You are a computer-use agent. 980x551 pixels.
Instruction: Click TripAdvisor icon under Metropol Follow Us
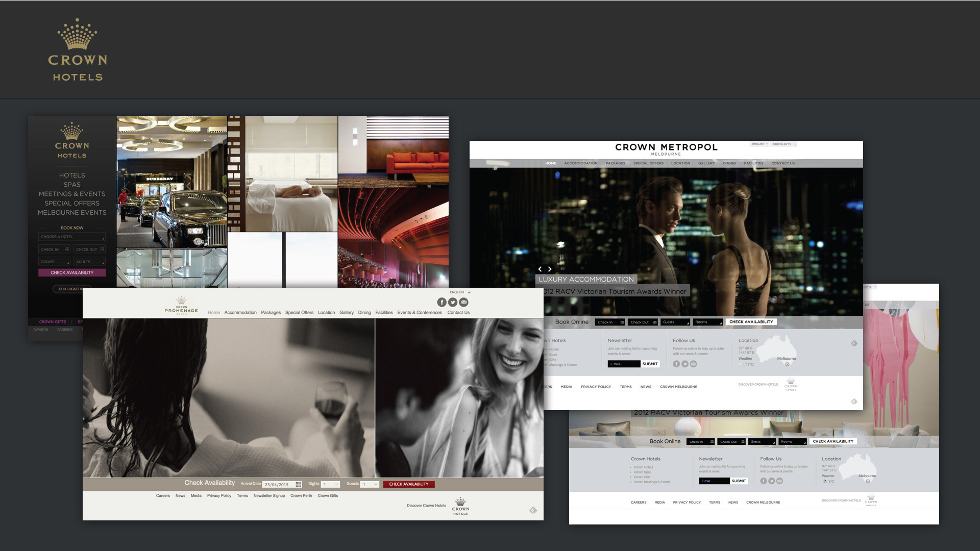694,364
